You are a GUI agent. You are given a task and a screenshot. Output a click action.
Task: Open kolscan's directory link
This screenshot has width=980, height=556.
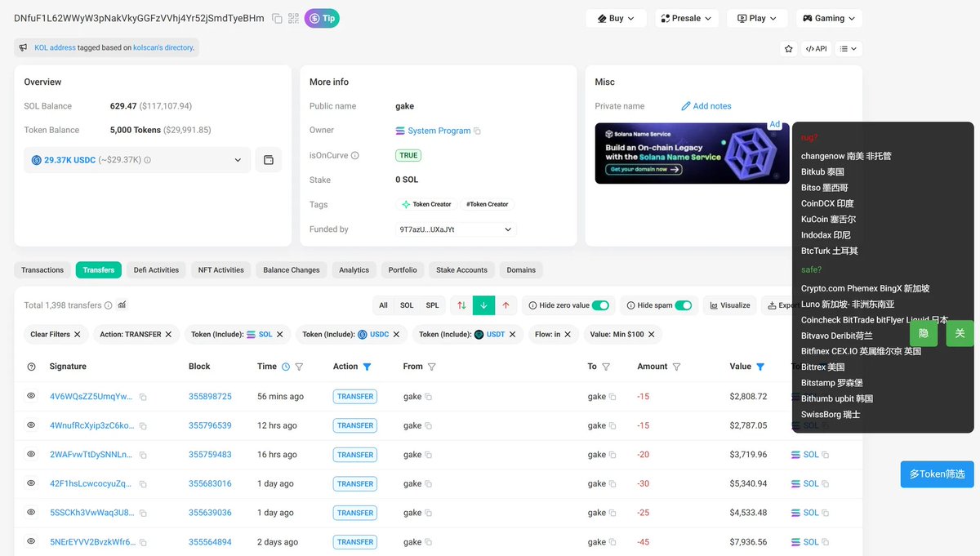(163, 47)
